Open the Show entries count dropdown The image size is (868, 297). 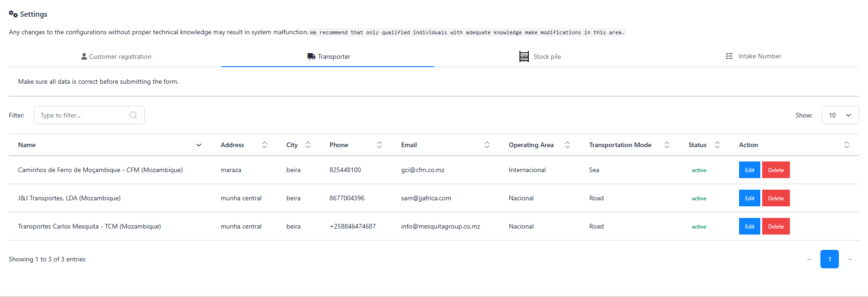coord(840,115)
